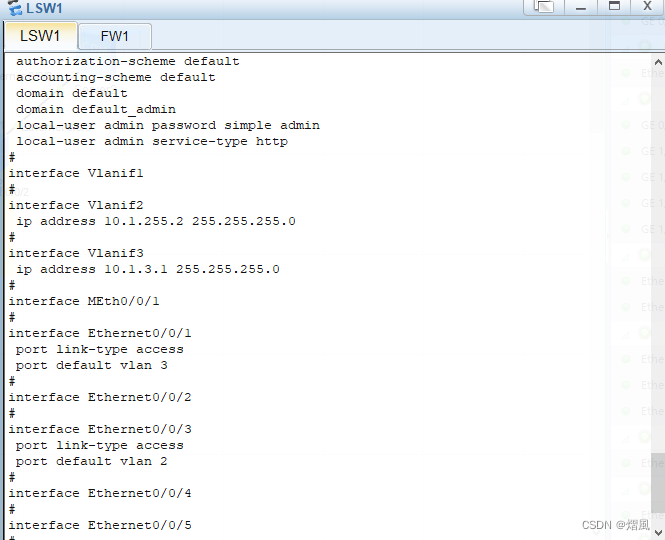Image resolution: width=665 pixels, height=540 pixels.
Task: Select the LSW1 tab
Action: point(40,36)
